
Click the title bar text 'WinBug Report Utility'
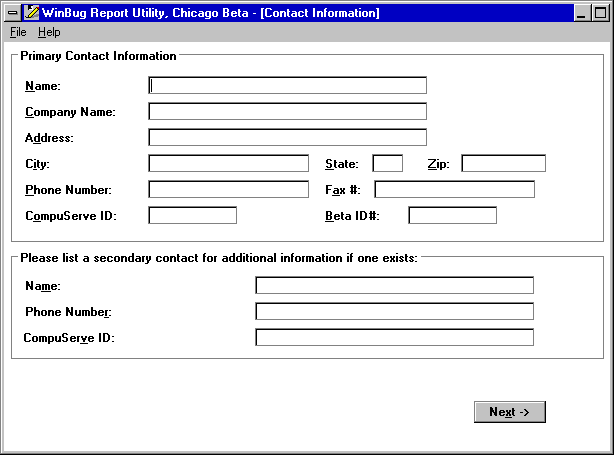[x=105, y=13]
